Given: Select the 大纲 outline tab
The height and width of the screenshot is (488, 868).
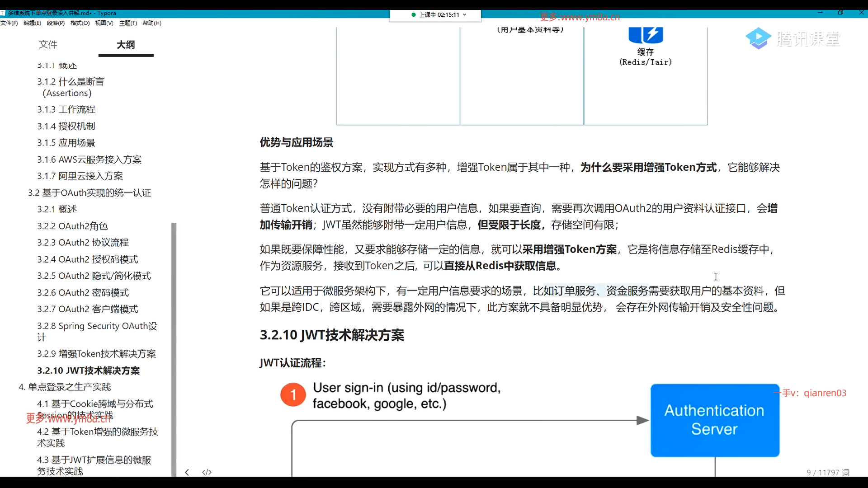Looking at the screenshot, I should pos(126,44).
